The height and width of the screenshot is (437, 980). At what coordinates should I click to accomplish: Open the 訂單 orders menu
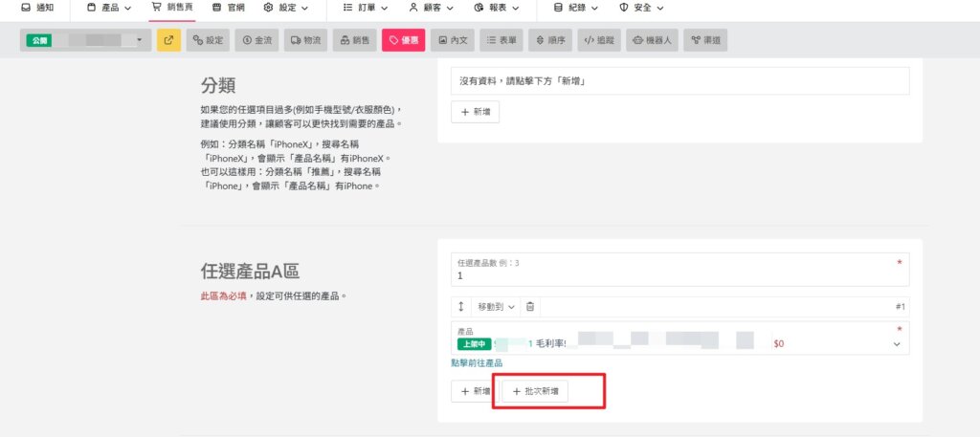pos(366,8)
